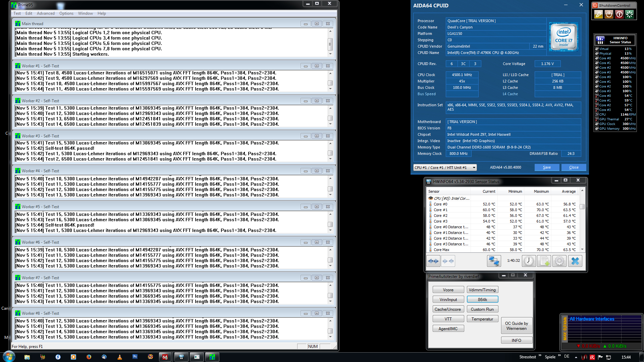
Task: Click the brown standby power icon
Action: click(x=609, y=14)
